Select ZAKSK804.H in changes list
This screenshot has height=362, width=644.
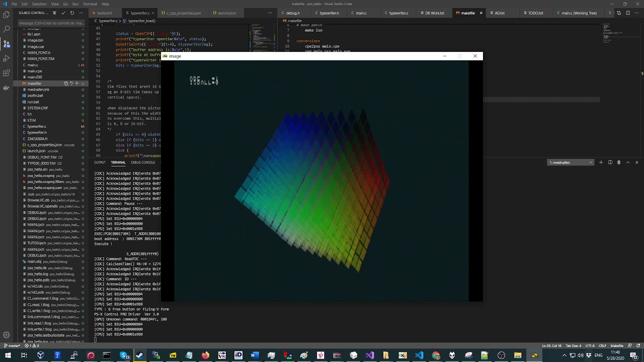[x=50, y=139]
